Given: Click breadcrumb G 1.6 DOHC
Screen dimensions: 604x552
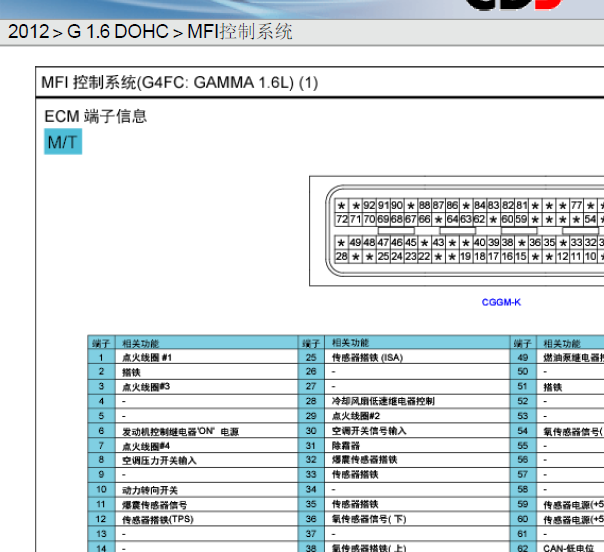Looking at the screenshot, I should [118, 32].
